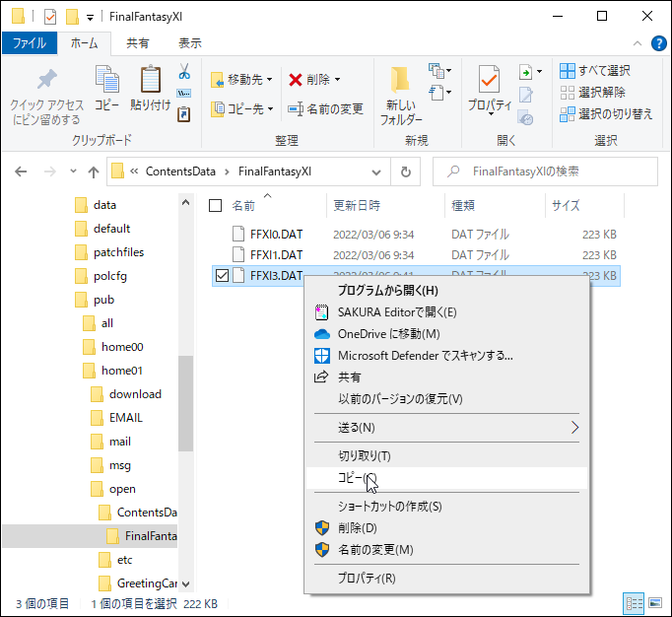The width and height of the screenshot is (672, 617).
Task: Click the History icon in the 開く group
Action: 525,117
